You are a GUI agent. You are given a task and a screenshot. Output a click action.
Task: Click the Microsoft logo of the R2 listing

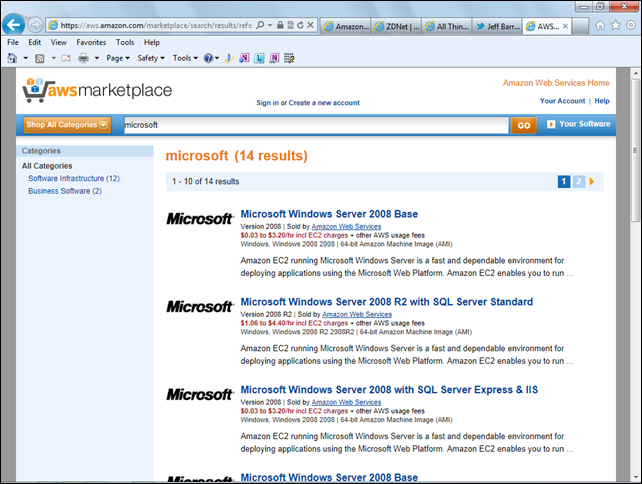tap(200, 307)
